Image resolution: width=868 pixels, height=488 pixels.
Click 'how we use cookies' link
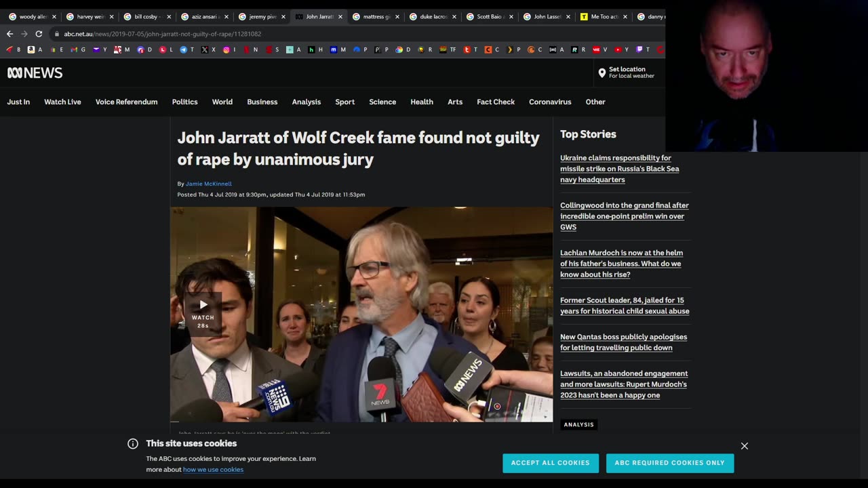coord(213,470)
